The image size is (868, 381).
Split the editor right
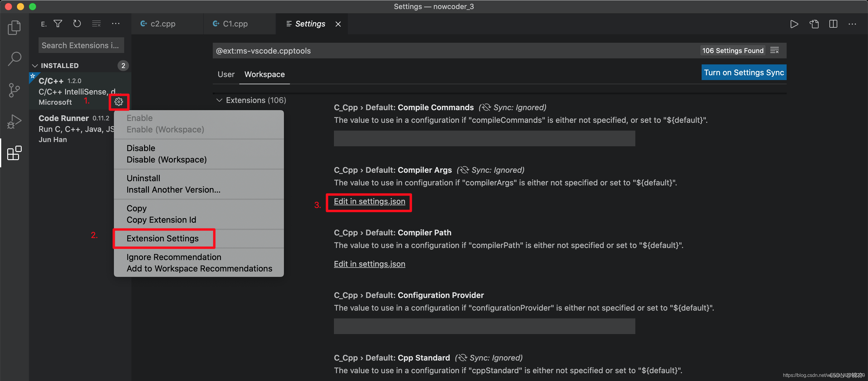coord(833,24)
